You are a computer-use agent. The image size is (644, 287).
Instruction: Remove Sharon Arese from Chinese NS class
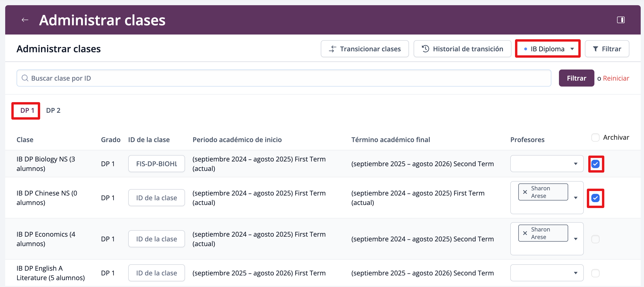(525, 192)
